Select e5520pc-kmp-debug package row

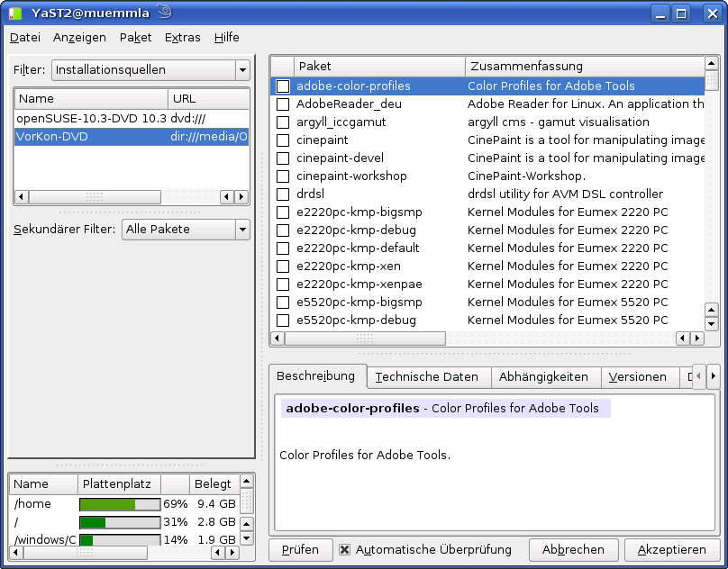tap(487, 321)
